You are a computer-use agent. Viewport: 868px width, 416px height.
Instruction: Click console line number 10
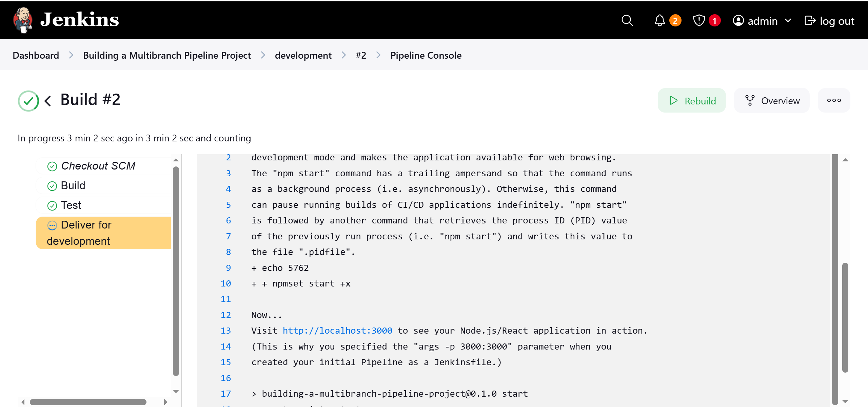pyautogui.click(x=226, y=283)
